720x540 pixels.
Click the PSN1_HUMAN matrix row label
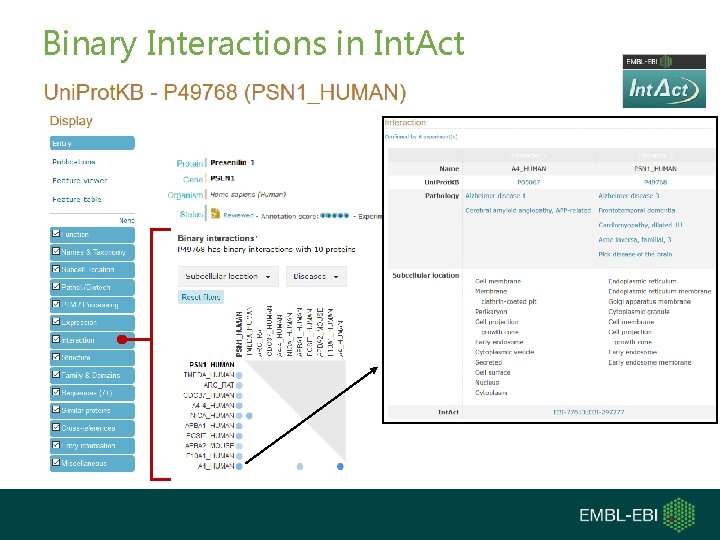coord(212,365)
